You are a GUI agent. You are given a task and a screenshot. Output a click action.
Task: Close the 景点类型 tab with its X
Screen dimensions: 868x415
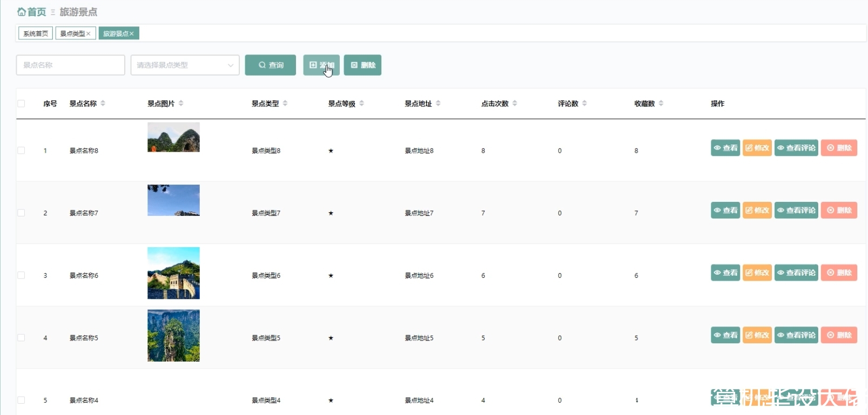89,33
